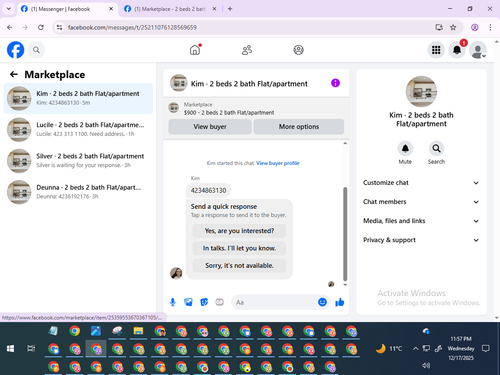Click the message input field

[x=274, y=302]
